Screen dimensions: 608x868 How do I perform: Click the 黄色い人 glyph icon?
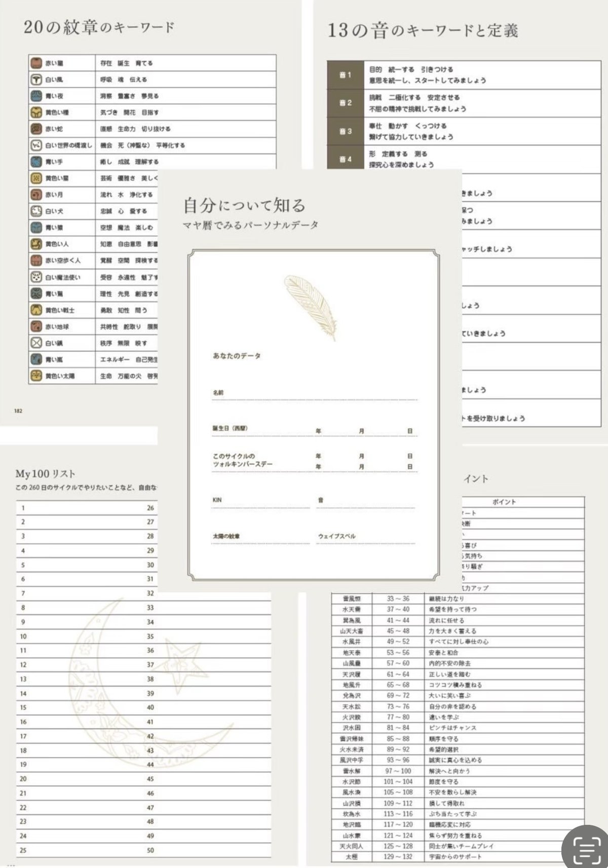tap(36, 244)
